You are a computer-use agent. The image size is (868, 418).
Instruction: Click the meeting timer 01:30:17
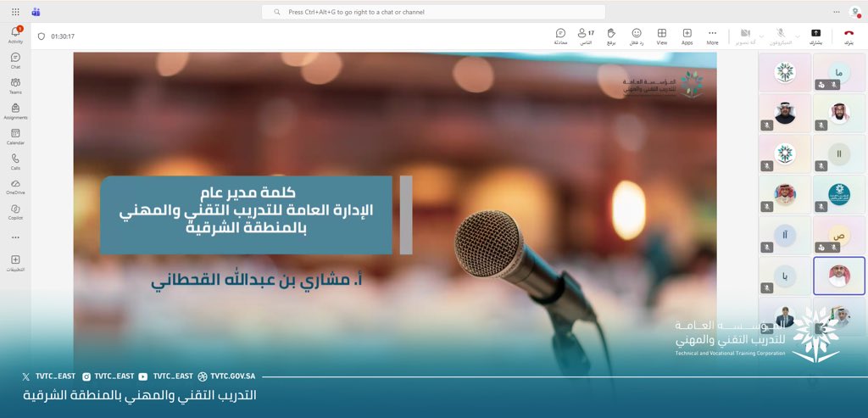tap(63, 36)
